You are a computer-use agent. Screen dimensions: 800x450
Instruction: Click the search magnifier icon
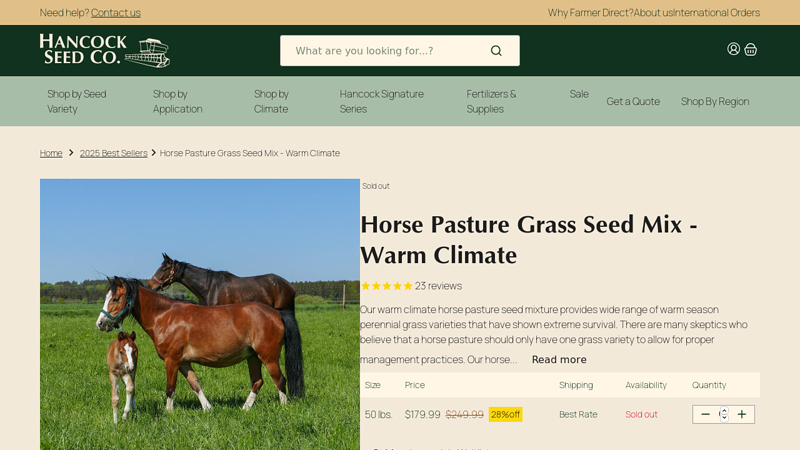point(496,51)
